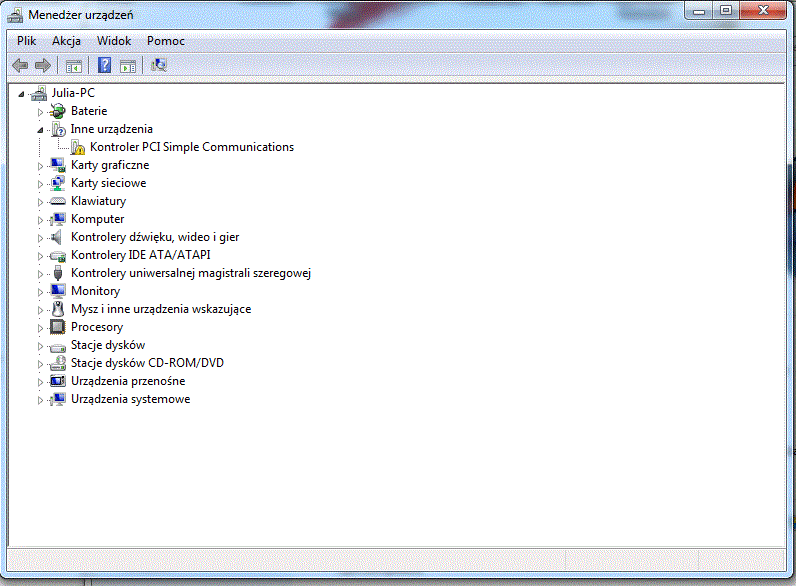Expand Mysz i inne urządzenia wskazujące
Screen dimensions: 796x586
tap(40, 310)
